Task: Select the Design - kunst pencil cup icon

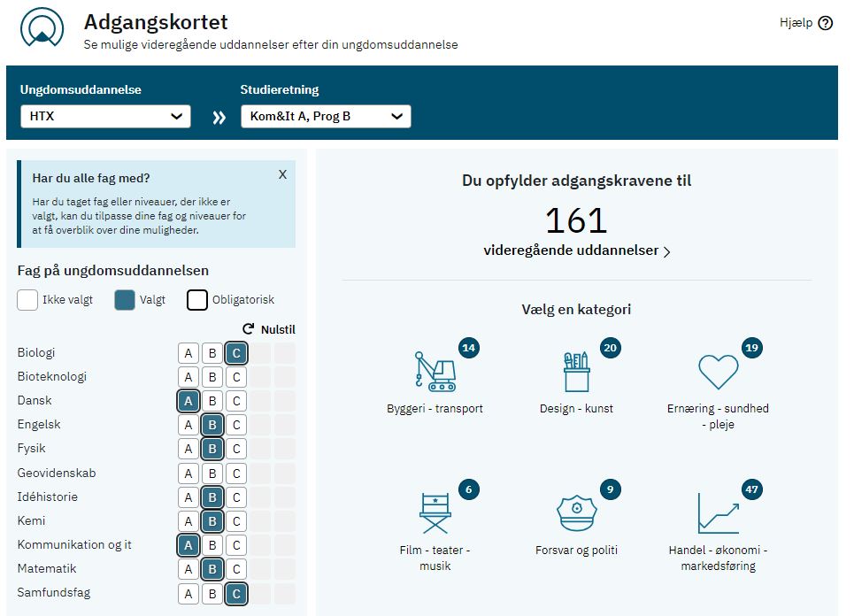Action: [576, 372]
